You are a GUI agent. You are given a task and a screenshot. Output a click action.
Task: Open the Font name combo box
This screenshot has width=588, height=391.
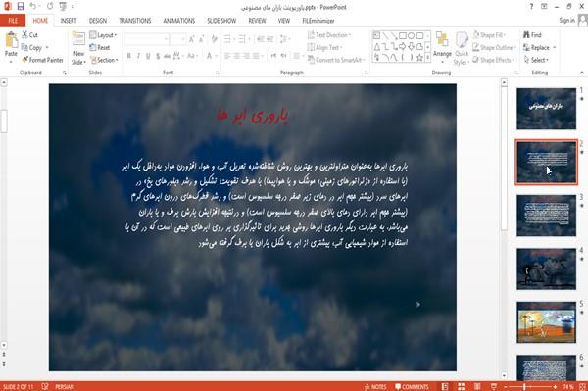(x=147, y=39)
